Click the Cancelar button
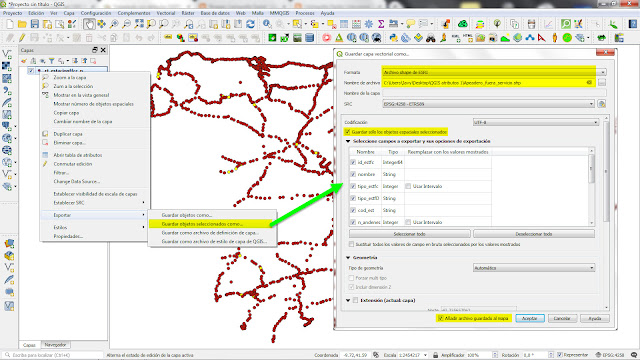 click(x=562, y=318)
